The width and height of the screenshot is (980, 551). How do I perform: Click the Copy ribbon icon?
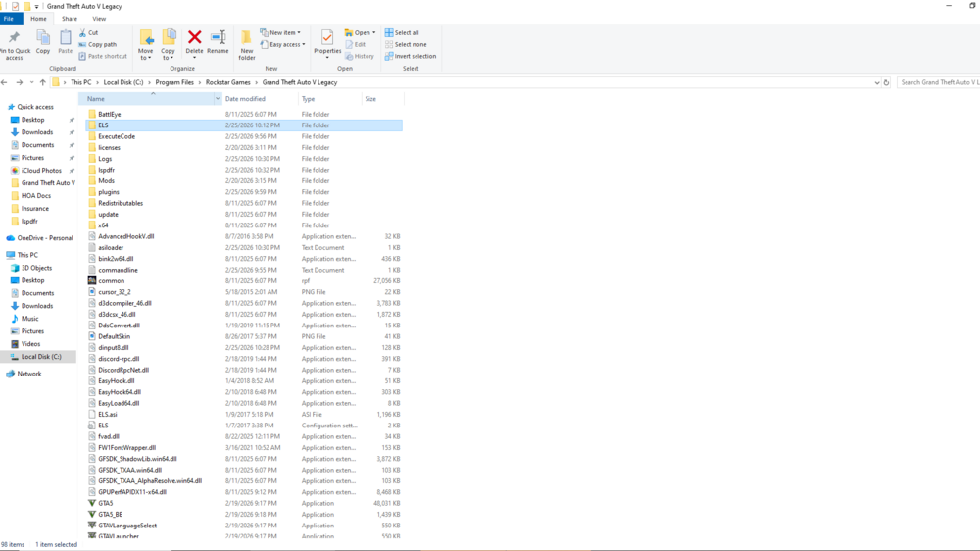[42, 37]
